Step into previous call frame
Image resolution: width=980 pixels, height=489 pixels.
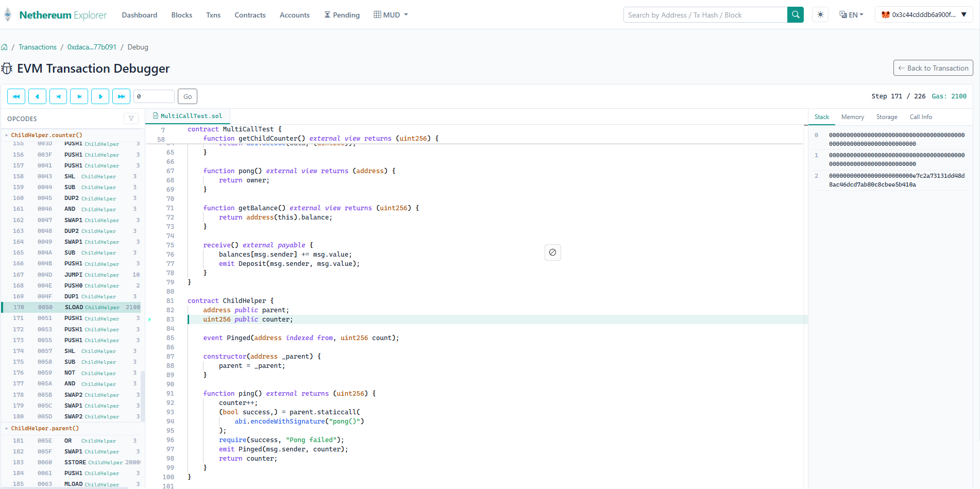[58, 96]
